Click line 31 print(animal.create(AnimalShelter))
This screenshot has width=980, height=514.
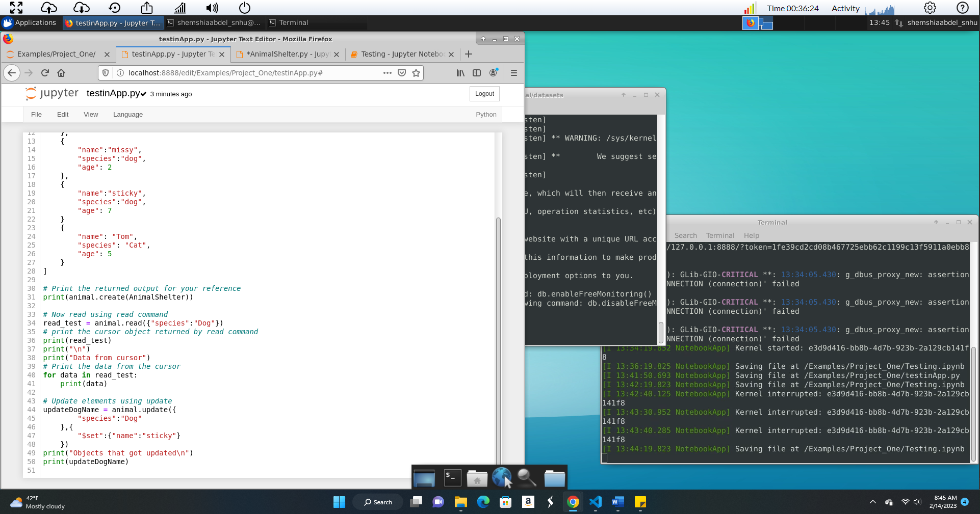coord(118,297)
